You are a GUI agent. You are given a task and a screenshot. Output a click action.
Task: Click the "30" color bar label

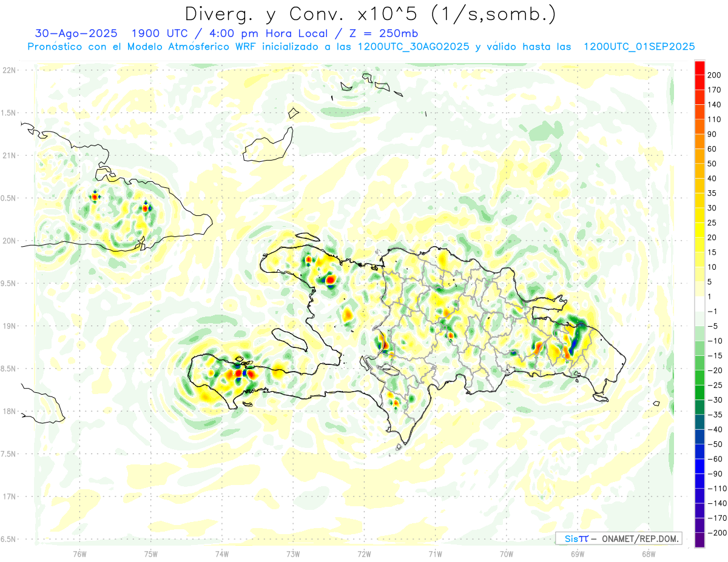712,208
